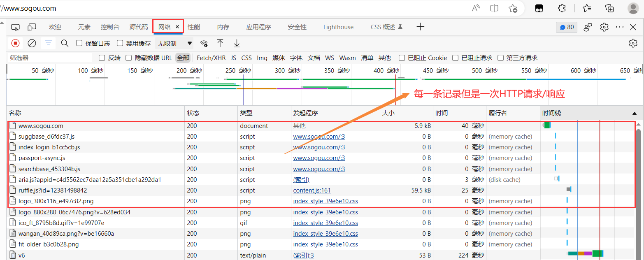Export HAR file download arrow

(237, 43)
